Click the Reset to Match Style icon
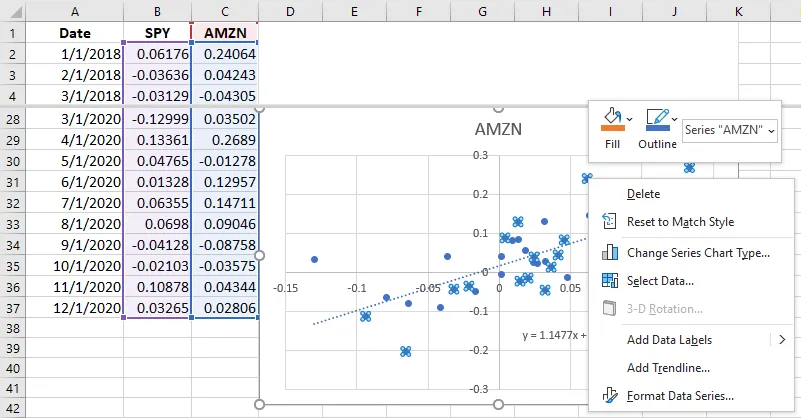801x418 pixels. point(609,222)
